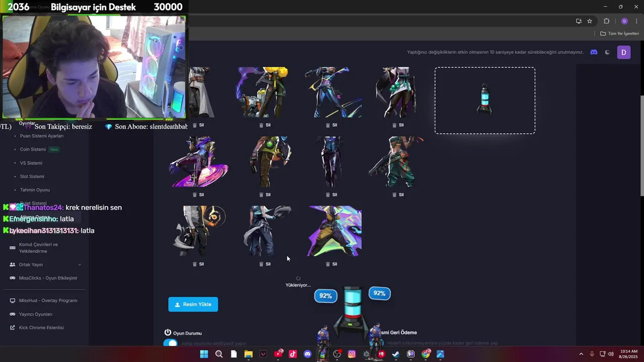Click the 10 saniye notice text
The width and height of the screenshot is (644, 362).
[495, 52]
